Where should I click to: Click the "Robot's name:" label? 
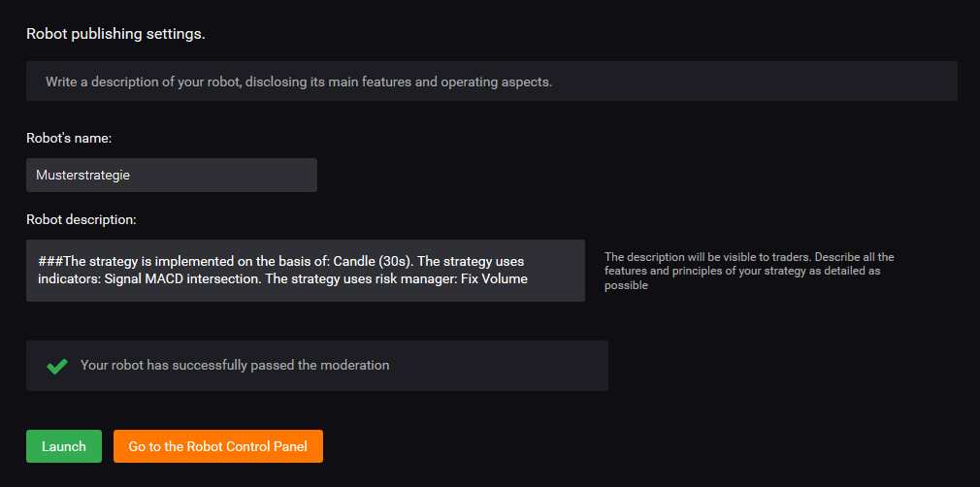pyautogui.click(x=69, y=138)
